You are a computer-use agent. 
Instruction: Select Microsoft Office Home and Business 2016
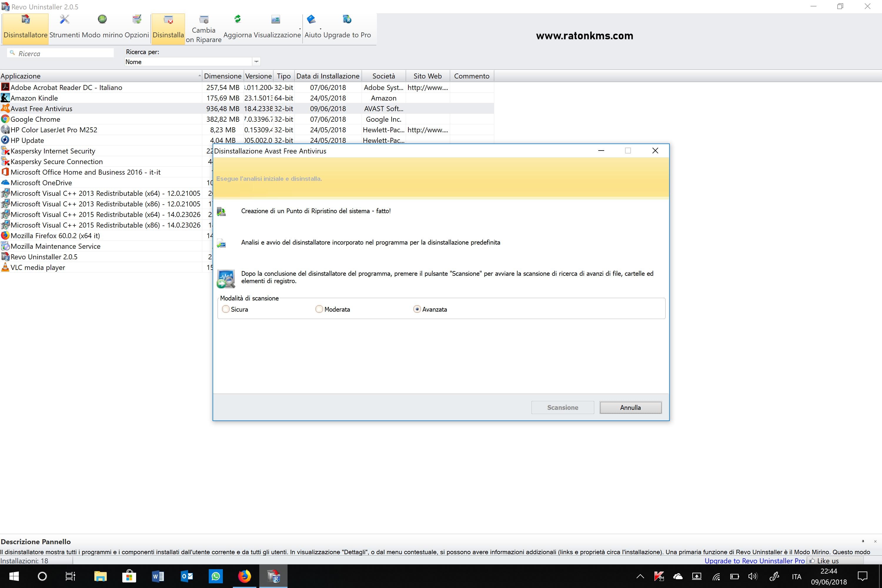pos(106,172)
